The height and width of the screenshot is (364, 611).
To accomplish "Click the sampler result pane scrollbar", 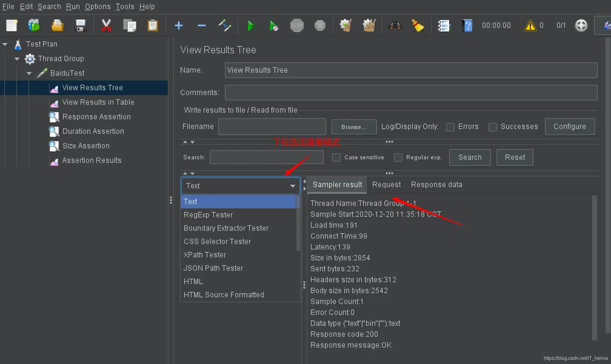I will (594, 268).
